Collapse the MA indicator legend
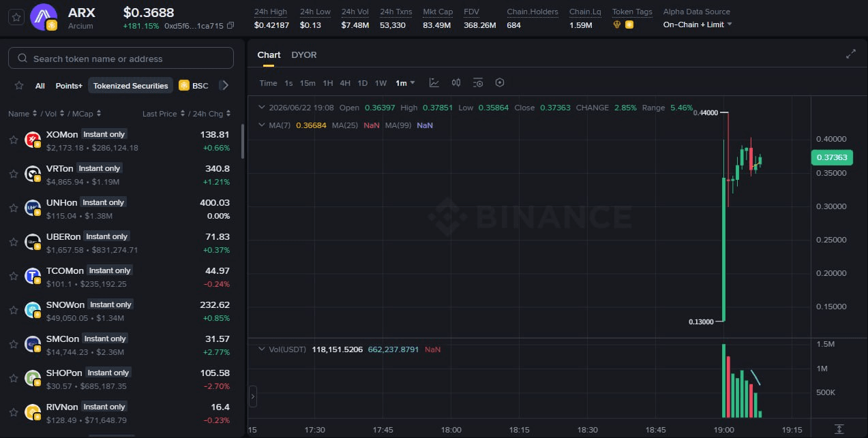 [262, 125]
